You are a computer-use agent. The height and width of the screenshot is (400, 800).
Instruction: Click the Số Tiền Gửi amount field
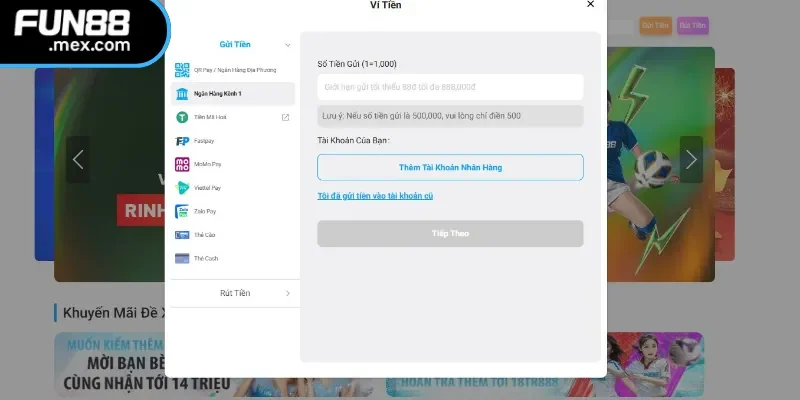(450, 87)
